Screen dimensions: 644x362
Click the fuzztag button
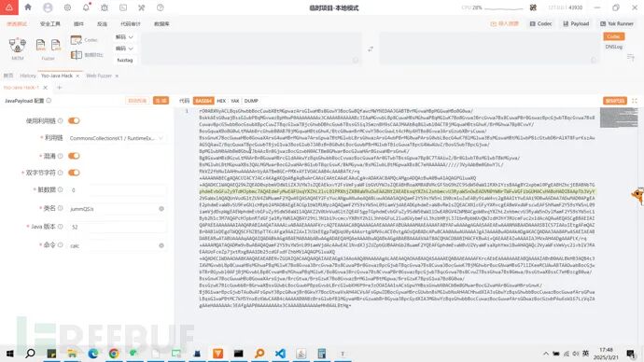pos(125,60)
